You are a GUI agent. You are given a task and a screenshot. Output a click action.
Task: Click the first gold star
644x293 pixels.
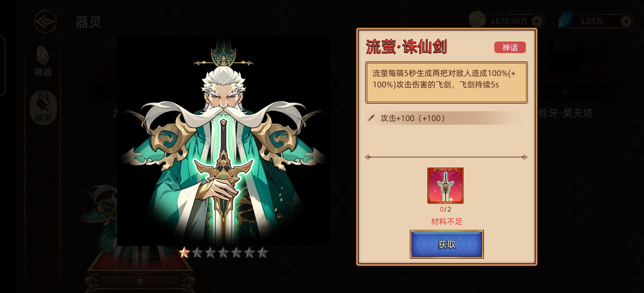(184, 252)
